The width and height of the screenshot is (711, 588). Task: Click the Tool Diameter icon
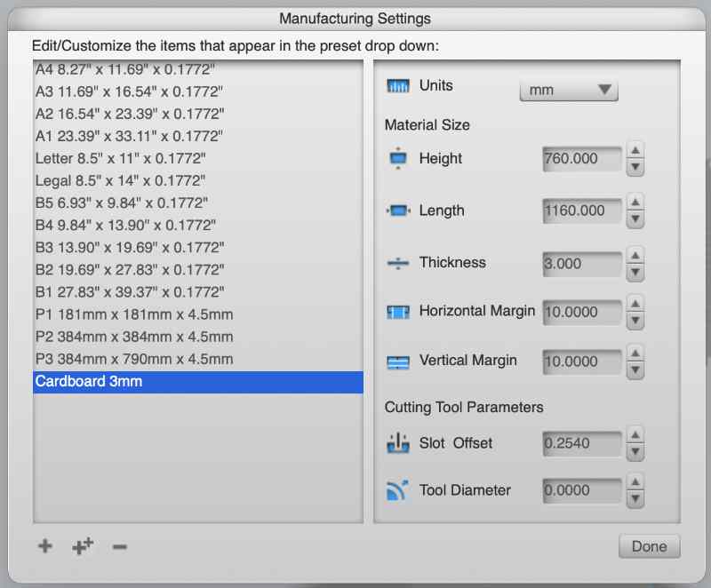pos(397,490)
